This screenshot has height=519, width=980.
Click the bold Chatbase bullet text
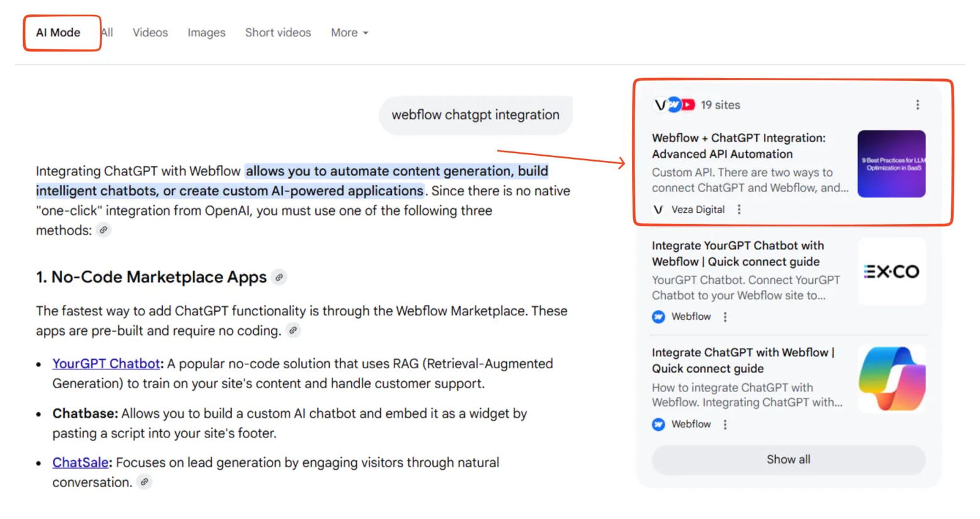pyautogui.click(x=85, y=413)
